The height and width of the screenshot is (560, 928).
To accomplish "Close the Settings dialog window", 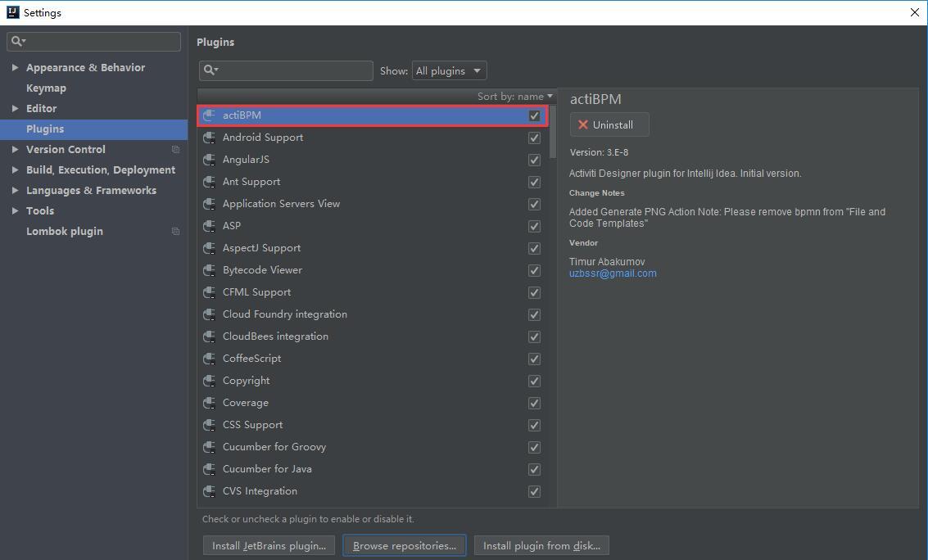I will 914,12.
